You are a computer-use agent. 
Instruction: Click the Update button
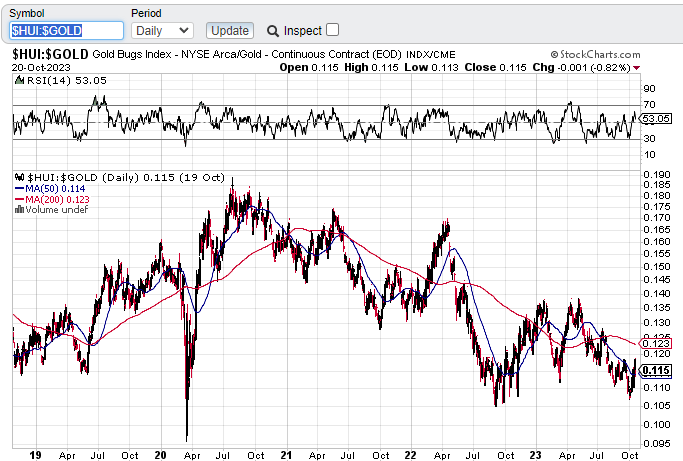click(x=229, y=31)
